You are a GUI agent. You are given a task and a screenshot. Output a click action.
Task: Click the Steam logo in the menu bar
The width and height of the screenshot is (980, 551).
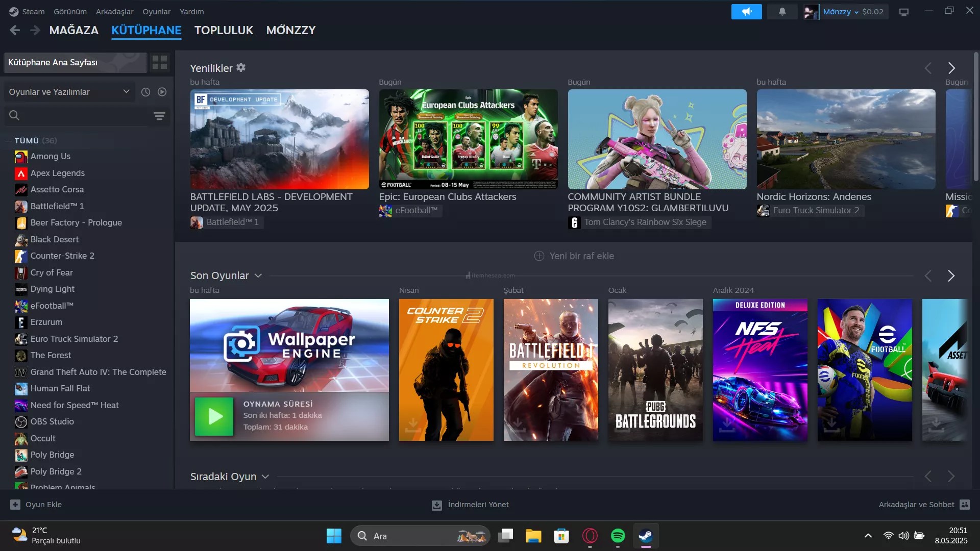(14, 11)
